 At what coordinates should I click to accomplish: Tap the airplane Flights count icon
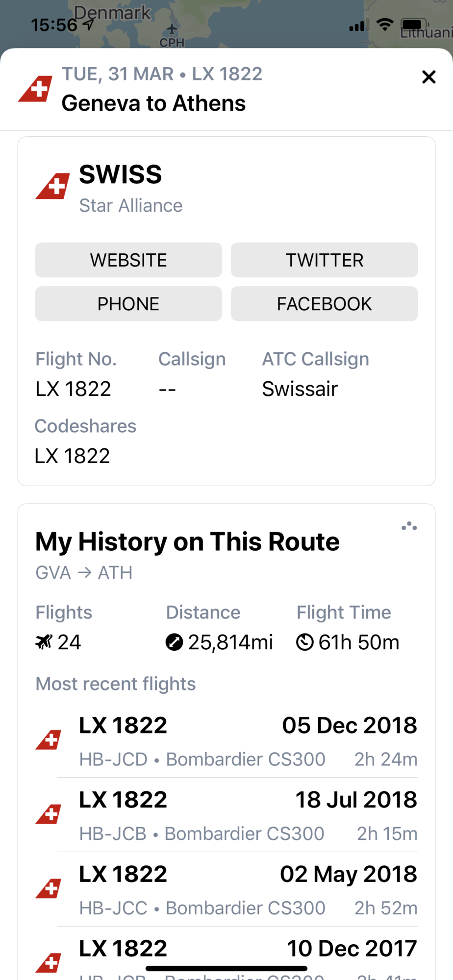pos(44,641)
